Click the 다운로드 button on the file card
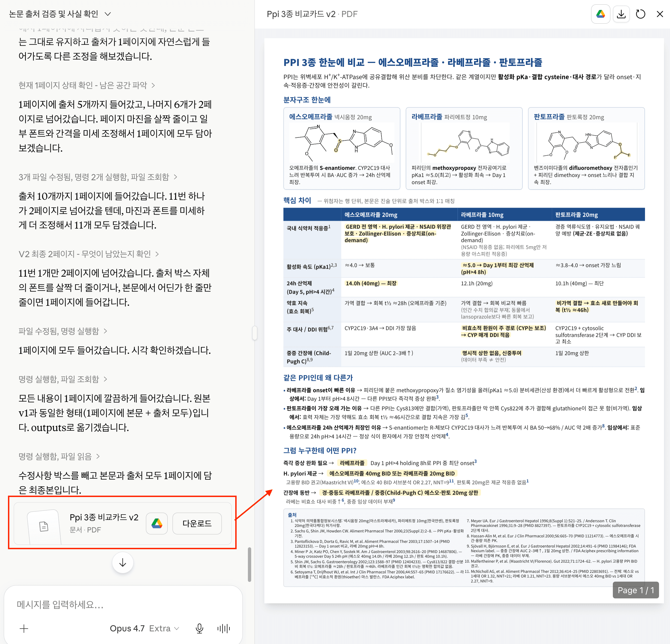 197,523
